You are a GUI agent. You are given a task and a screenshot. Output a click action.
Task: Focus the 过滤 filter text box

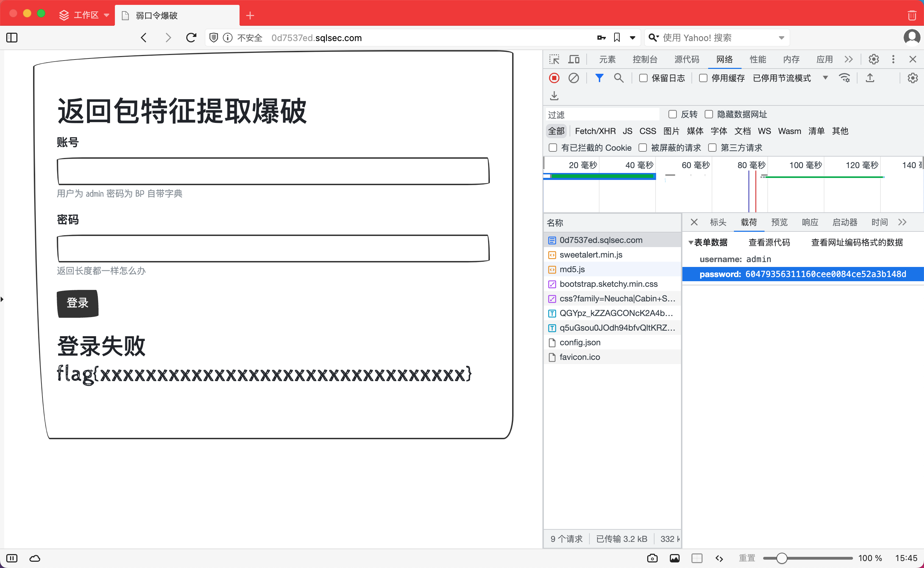[x=602, y=115]
